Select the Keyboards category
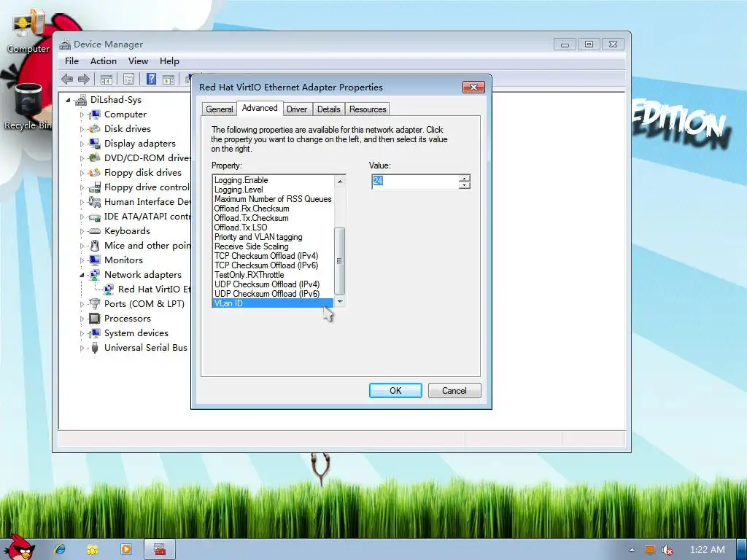The height and width of the screenshot is (560, 747). pos(127,231)
